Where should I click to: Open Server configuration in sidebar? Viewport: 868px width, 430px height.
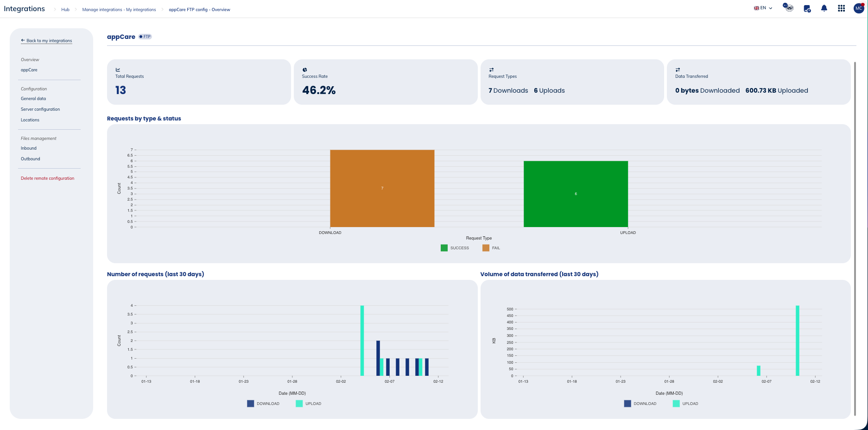40,109
